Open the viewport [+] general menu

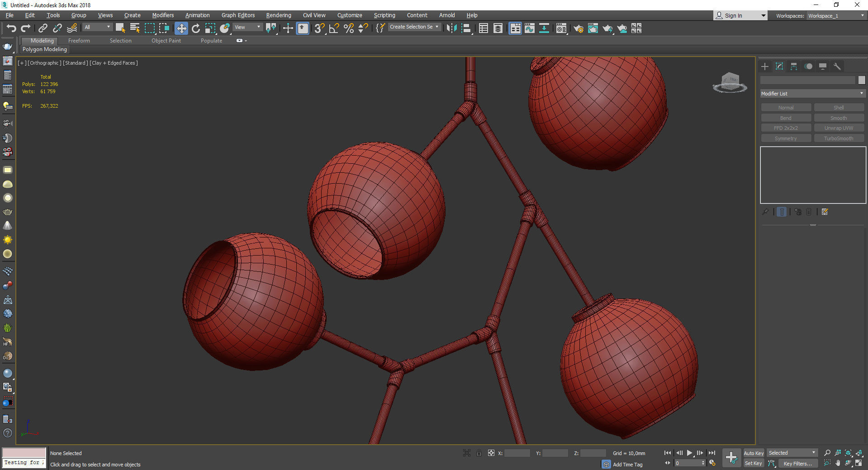click(22, 63)
